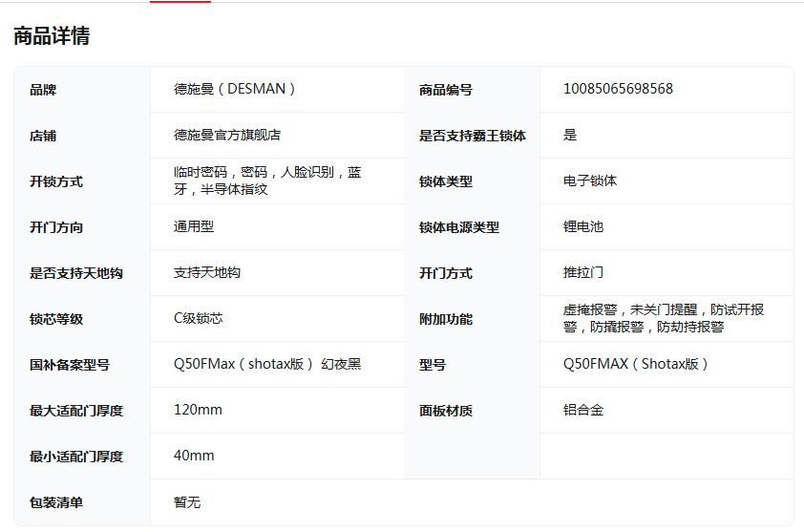The image size is (804, 532).
Task: Click the 商品详情 section heading
Action: [52, 36]
